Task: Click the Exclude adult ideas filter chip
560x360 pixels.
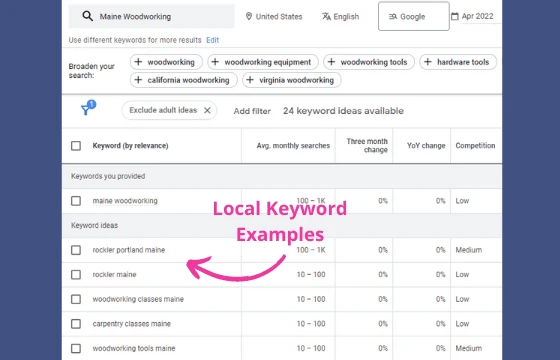Action: [x=169, y=110]
